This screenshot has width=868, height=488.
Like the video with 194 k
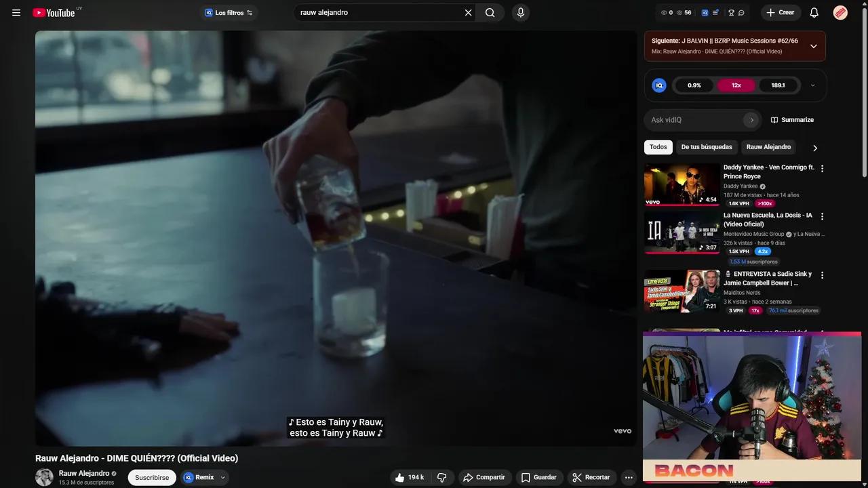(x=410, y=477)
